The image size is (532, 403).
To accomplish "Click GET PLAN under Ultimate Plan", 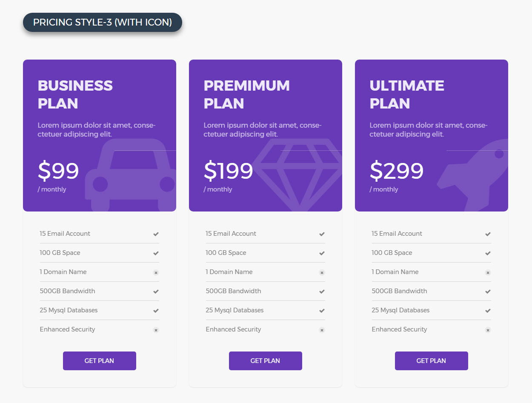I will pyautogui.click(x=431, y=360).
